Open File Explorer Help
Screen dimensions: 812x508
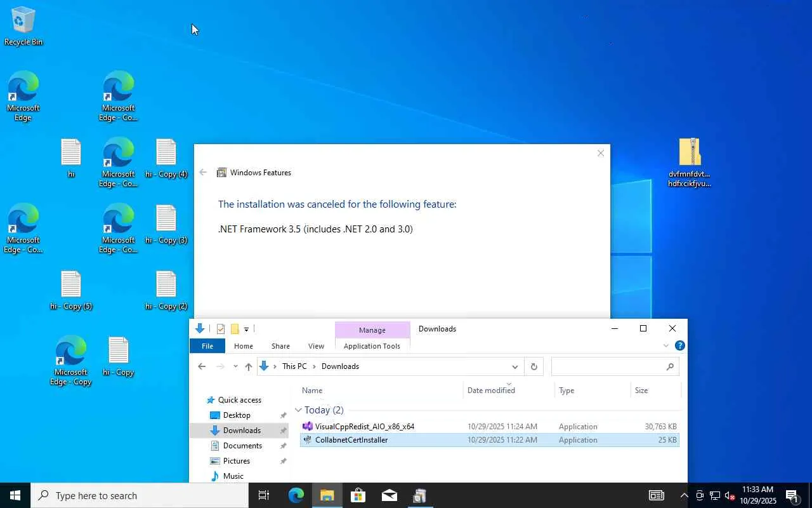680,346
